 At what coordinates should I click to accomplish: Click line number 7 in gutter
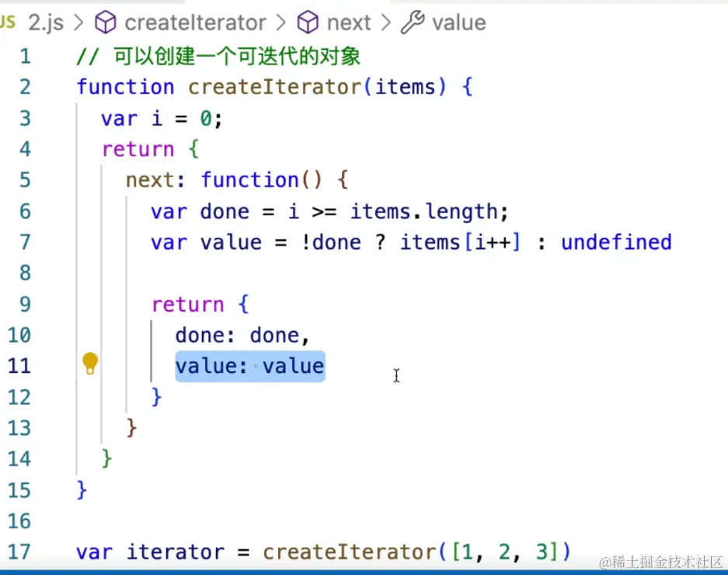25,242
